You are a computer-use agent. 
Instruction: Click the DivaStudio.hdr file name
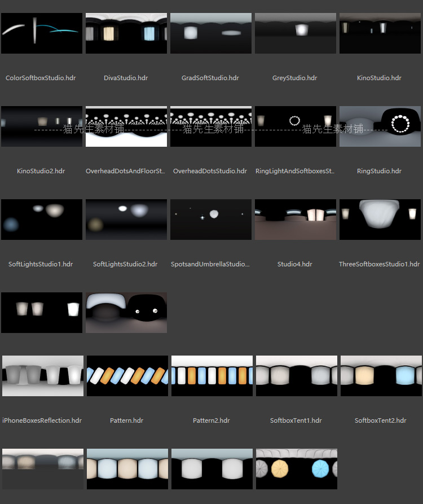click(x=126, y=78)
